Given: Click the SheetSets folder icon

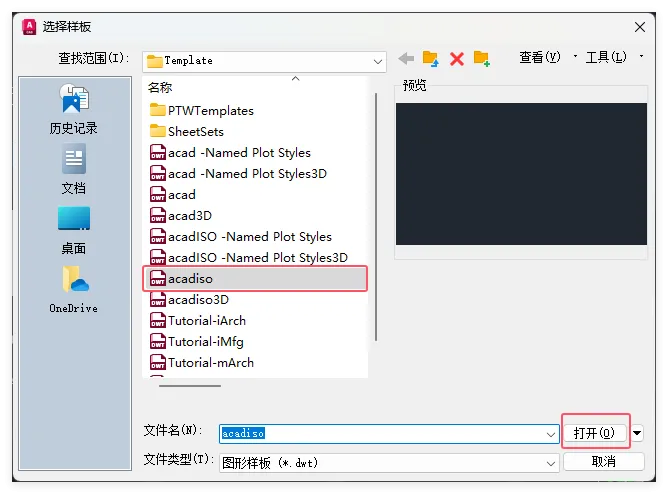Looking at the screenshot, I should pyautogui.click(x=158, y=131).
